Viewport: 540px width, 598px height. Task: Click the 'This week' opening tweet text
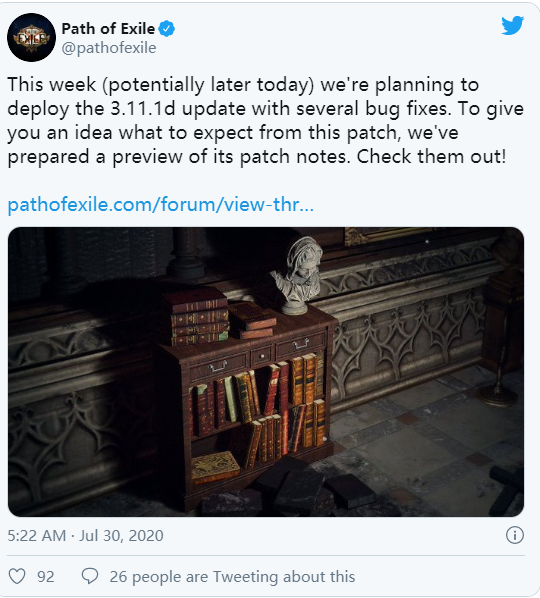52,84
